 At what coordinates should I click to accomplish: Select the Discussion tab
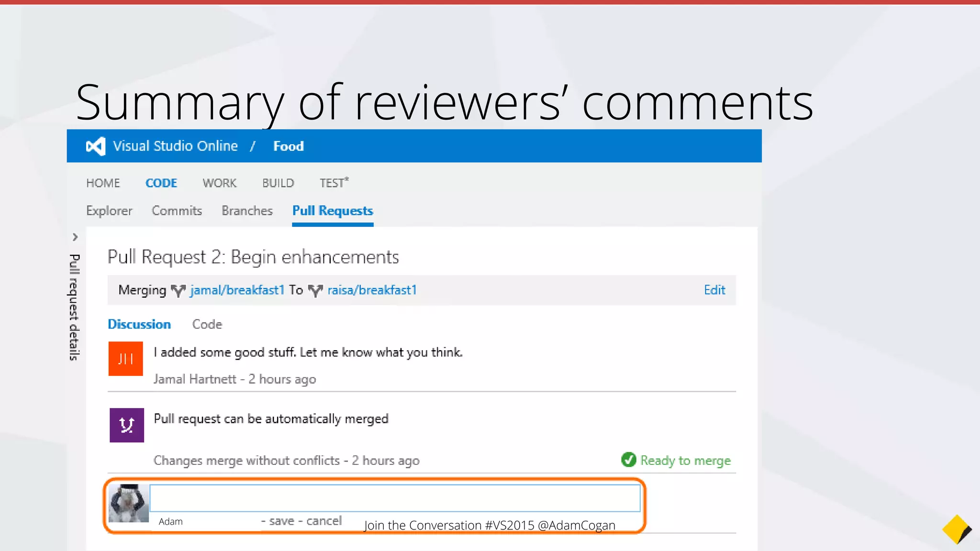pos(139,324)
